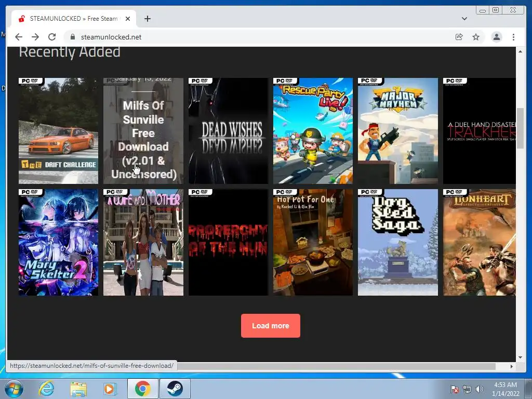Click the Load more button

pyautogui.click(x=270, y=326)
